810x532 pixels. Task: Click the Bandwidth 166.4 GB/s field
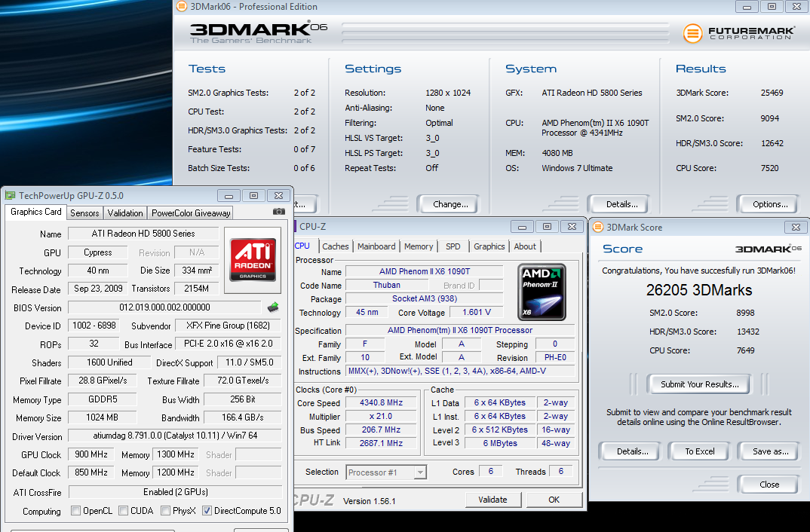[243, 417]
